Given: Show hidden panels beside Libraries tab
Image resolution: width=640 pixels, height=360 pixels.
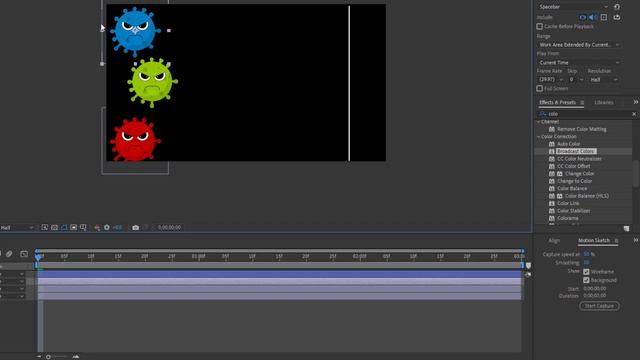Looking at the screenshot, I should [x=636, y=102].
